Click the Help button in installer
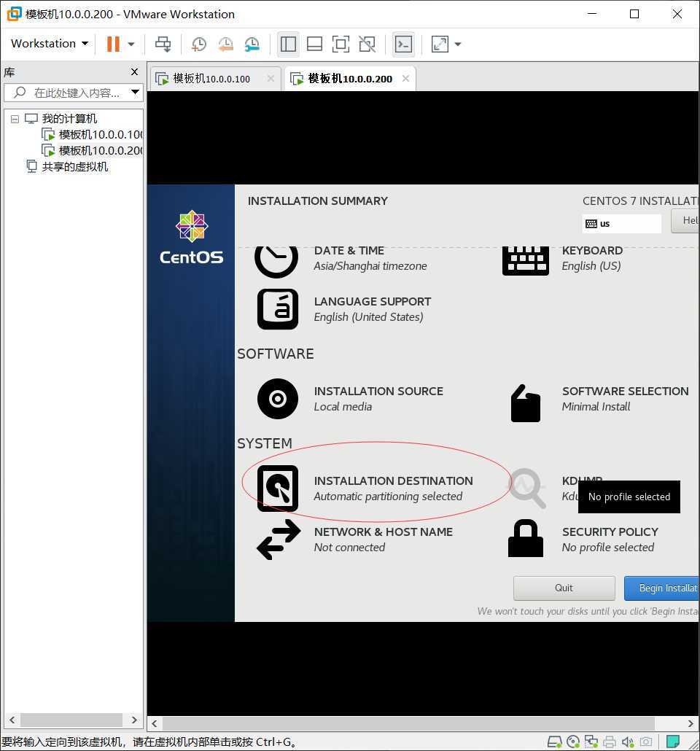The image size is (700, 751). pyautogui.click(x=685, y=221)
